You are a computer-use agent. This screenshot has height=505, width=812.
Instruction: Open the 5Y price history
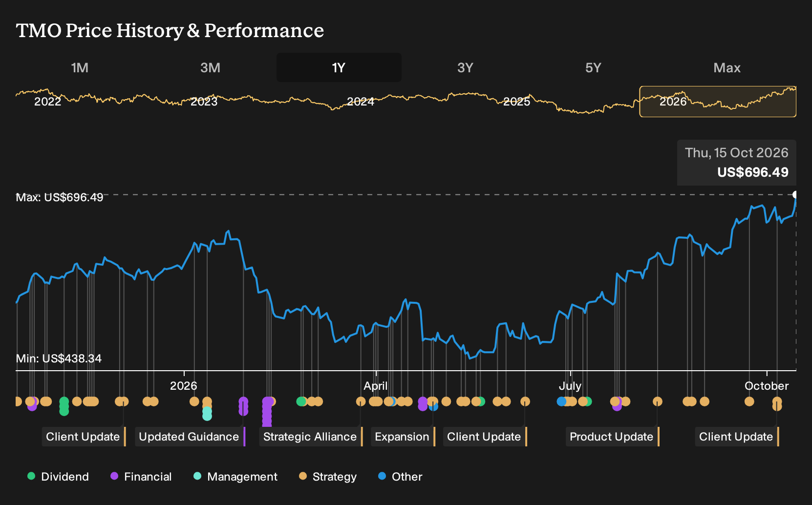pyautogui.click(x=593, y=67)
